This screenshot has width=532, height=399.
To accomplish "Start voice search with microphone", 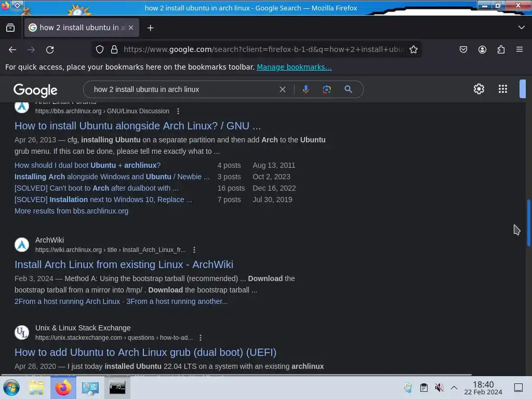I will coord(305,89).
